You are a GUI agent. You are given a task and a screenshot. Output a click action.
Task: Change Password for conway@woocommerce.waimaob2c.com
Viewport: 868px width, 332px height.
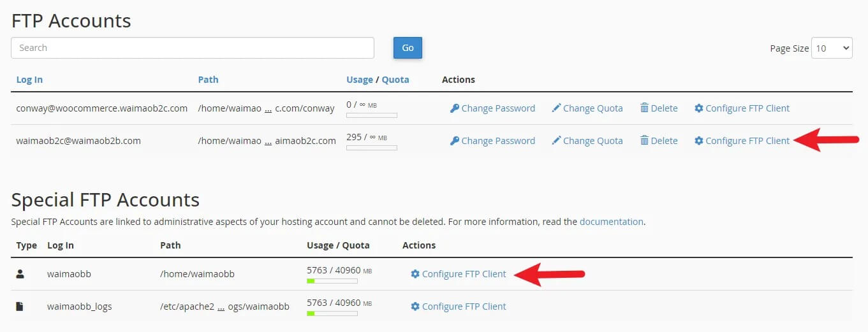(x=492, y=108)
